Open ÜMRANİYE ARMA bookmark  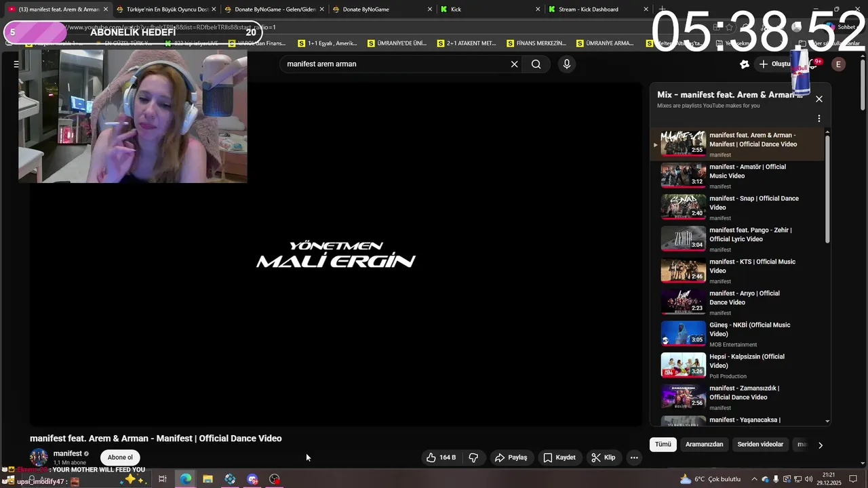click(606, 43)
